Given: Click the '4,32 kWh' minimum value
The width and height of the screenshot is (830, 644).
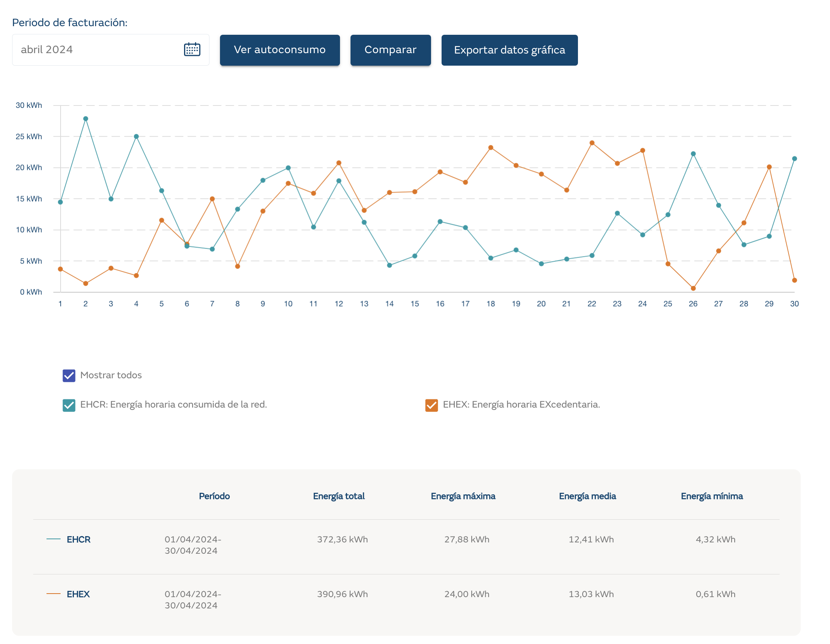Looking at the screenshot, I should coord(716,540).
